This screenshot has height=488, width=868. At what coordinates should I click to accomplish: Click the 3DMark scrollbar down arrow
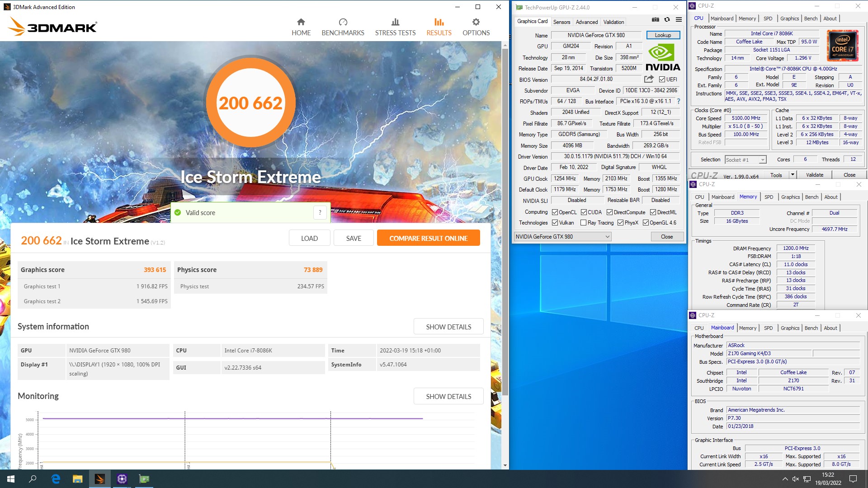click(x=505, y=466)
